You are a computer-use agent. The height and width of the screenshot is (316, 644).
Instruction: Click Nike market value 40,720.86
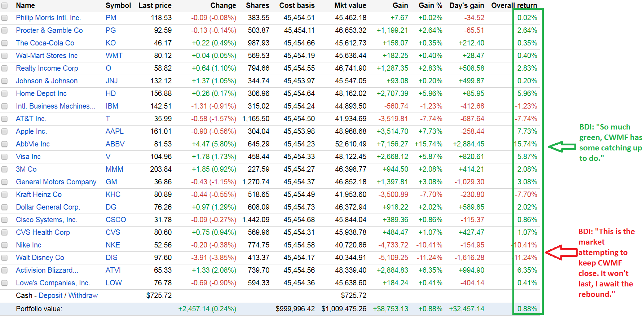pyautogui.click(x=351, y=245)
